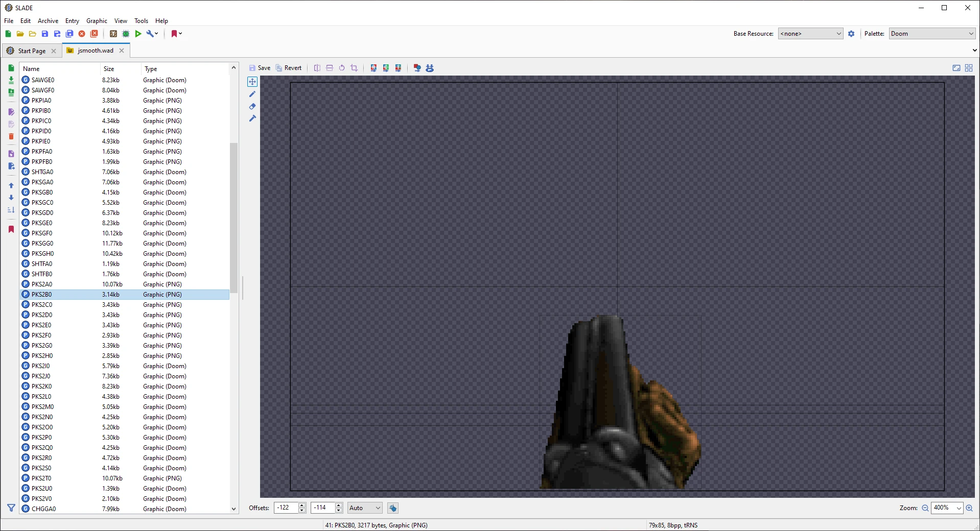Screen dimensions: 980x531
Task: Click the Save archive icon in main toolbar
Action: pyautogui.click(x=45, y=34)
